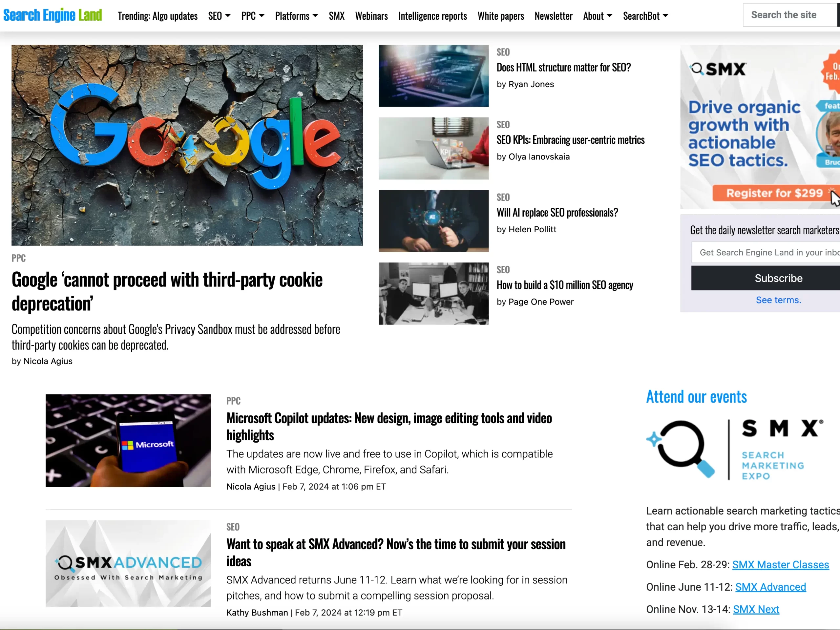Open the See terms link
The width and height of the screenshot is (840, 630).
coord(779,300)
